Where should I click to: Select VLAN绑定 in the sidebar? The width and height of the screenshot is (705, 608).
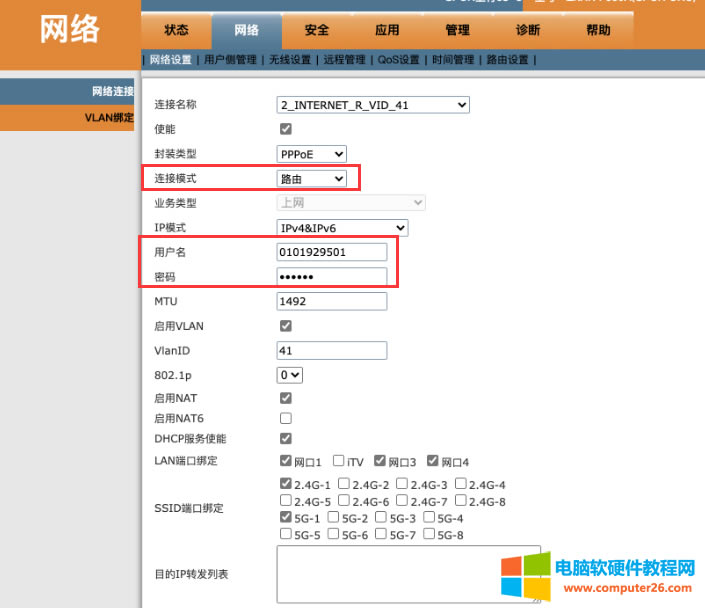point(108,118)
